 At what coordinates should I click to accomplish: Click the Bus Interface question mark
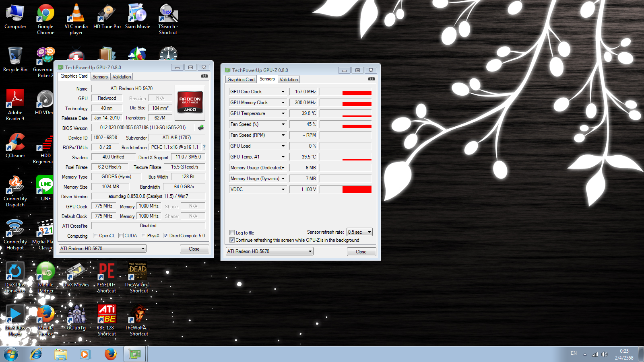[204, 147]
